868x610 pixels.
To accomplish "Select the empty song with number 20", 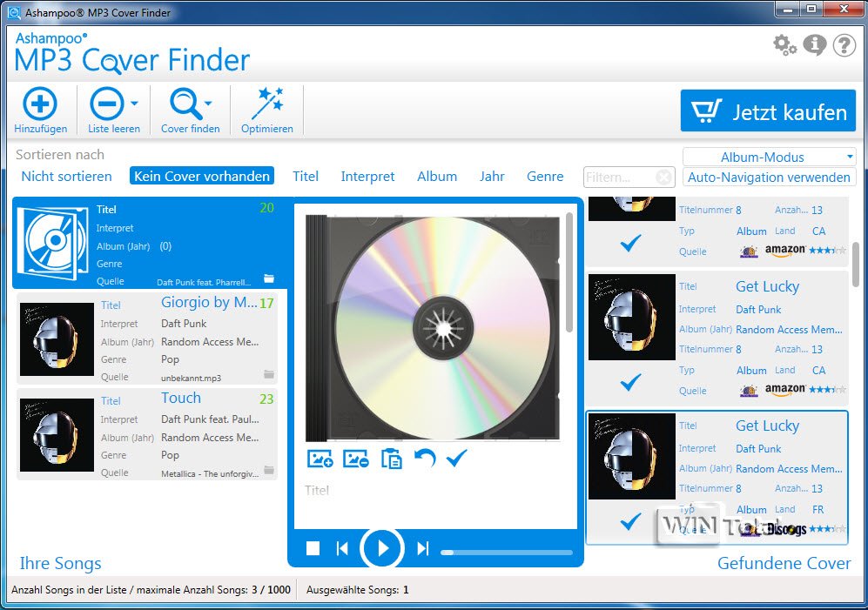I will click(x=150, y=243).
